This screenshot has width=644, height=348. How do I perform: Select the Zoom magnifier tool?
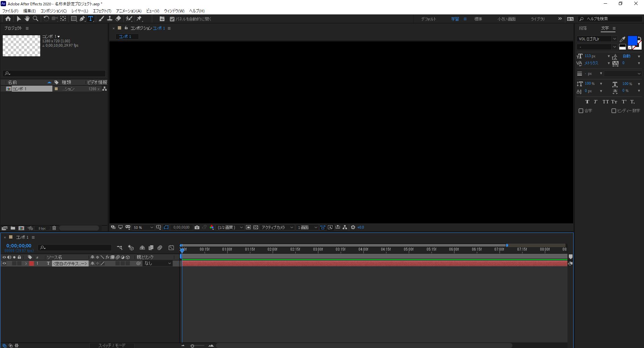tap(35, 19)
